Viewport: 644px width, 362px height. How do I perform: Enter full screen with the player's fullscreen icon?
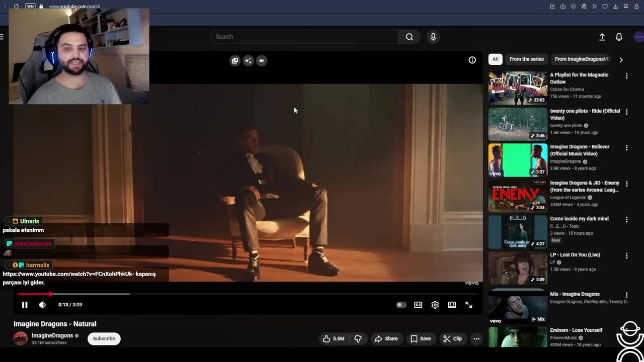click(x=468, y=305)
